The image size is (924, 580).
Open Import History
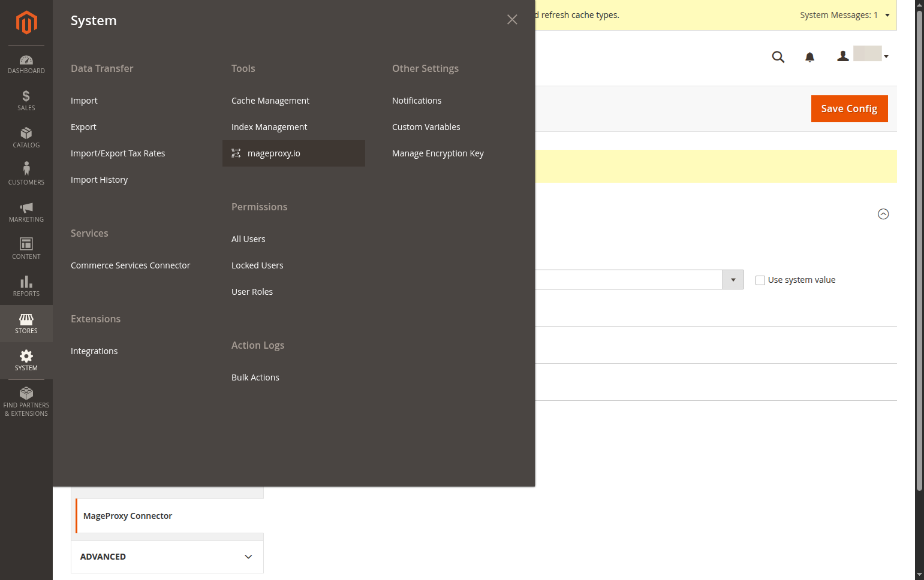click(x=100, y=180)
